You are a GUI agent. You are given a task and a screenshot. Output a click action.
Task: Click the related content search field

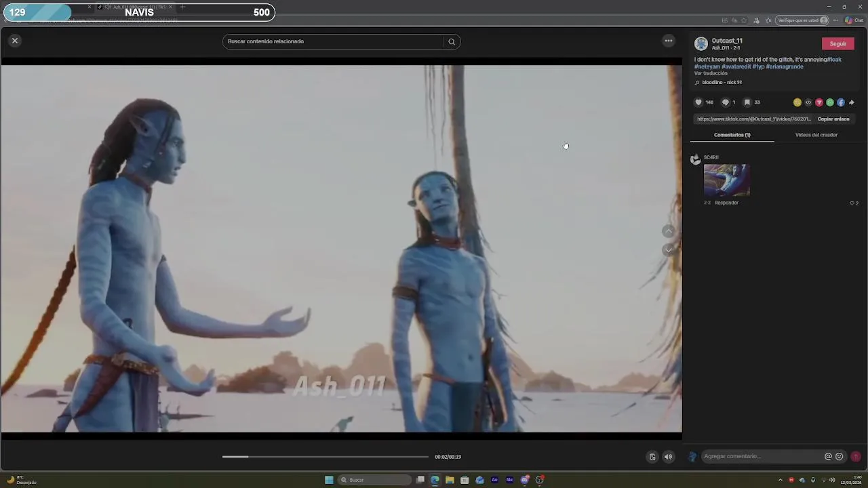pyautogui.click(x=333, y=41)
